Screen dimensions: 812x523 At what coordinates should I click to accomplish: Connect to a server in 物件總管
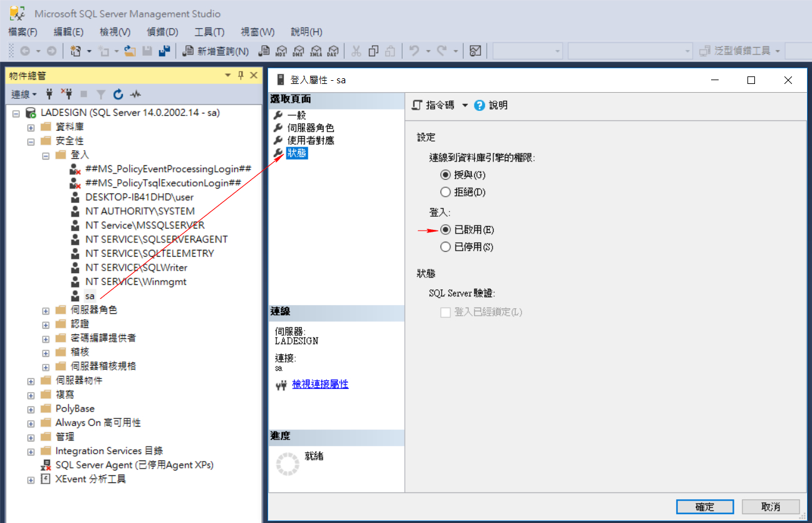point(49,94)
